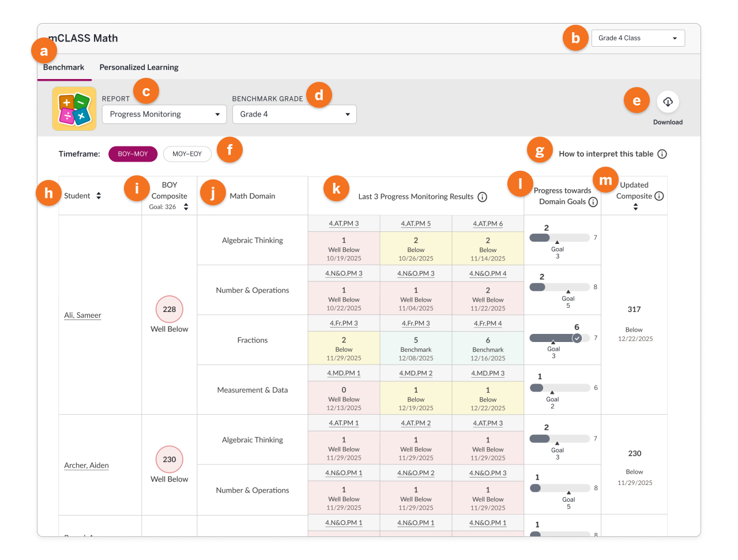Sort by Student column arrows
Screen dimensions: 738x560
[x=99, y=196]
